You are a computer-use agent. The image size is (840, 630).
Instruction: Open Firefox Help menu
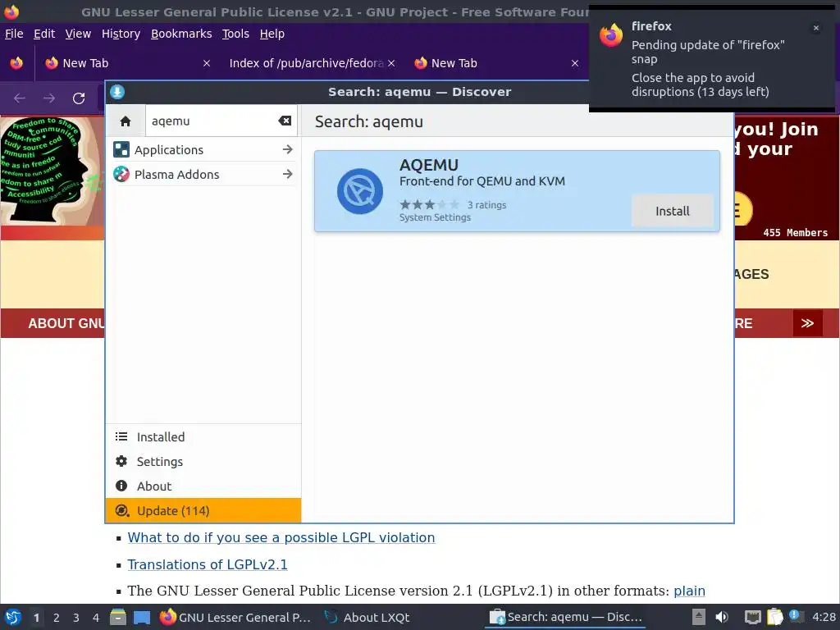point(272,34)
